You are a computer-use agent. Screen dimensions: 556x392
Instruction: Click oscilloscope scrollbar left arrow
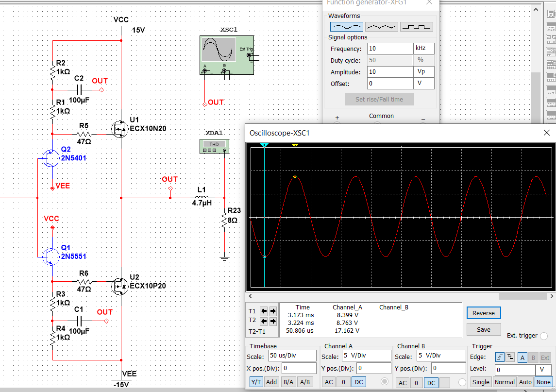coord(251,296)
